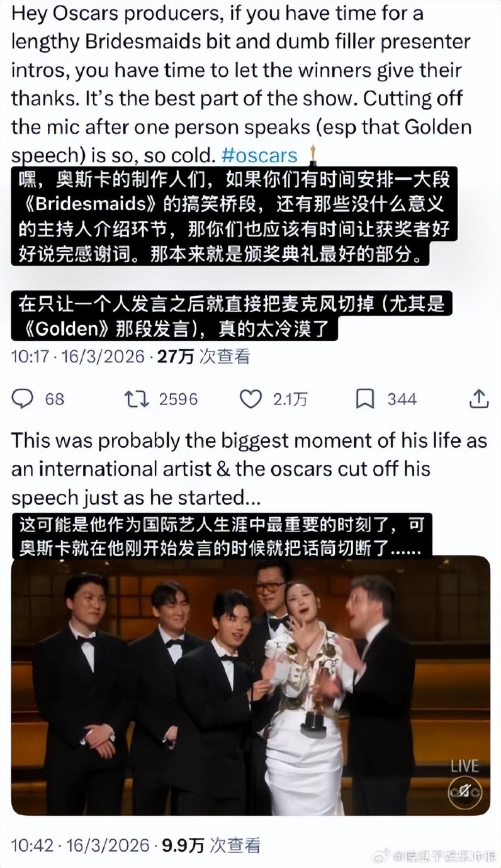Viewport: 501px width, 868px height.
Task: Unmute the video using muted speaker icon
Action: pyautogui.click(x=466, y=793)
